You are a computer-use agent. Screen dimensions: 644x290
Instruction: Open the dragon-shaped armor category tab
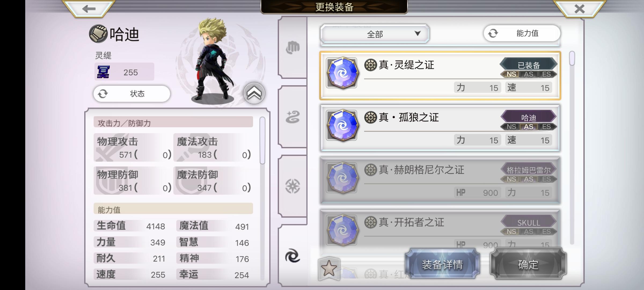(292, 117)
